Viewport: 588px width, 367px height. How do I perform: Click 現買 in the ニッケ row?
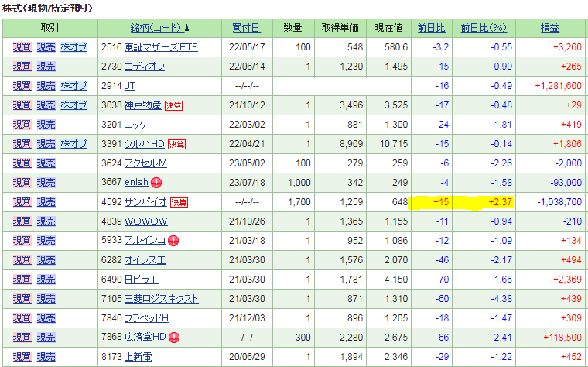pyautogui.click(x=22, y=125)
